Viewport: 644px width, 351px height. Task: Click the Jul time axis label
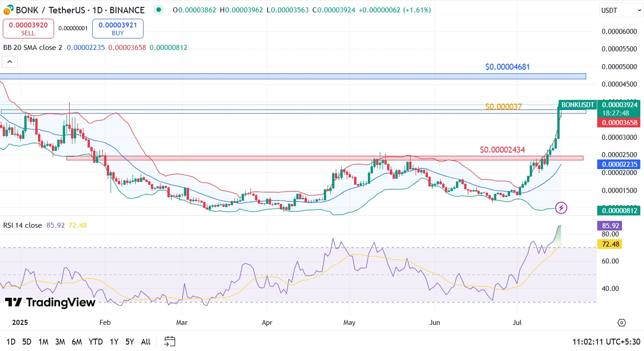(x=517, y=323)
